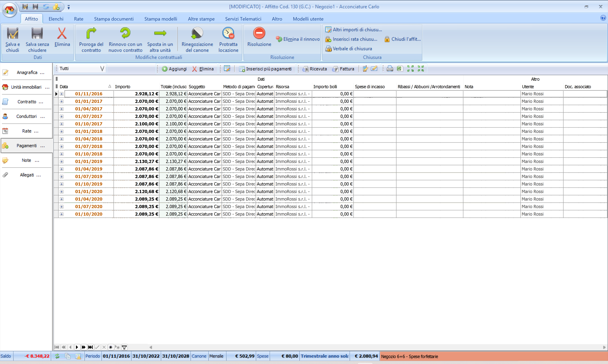608x364 pixels.
Task: Click the refresh icon in quick access toolbar
Action: pos(46,7)
